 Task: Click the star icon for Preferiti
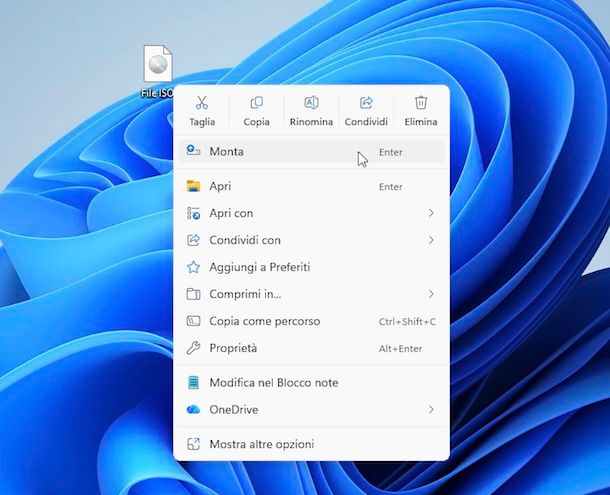click(x=193, y=267)
